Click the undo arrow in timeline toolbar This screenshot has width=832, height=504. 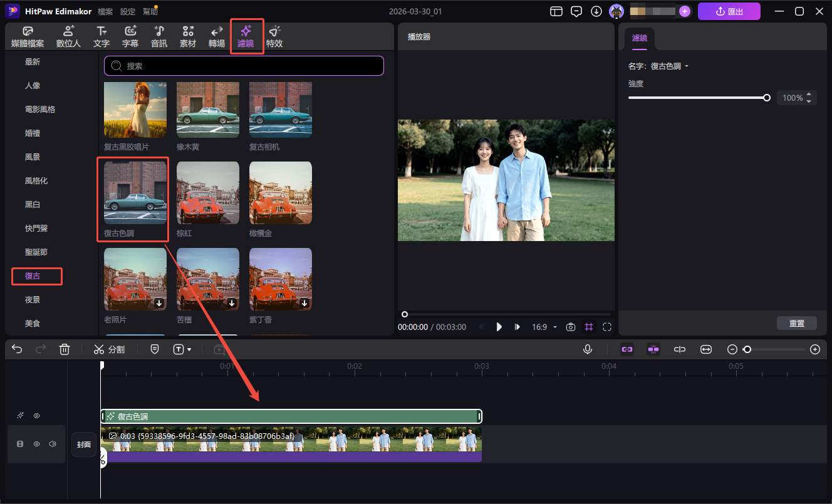(x=17, y=349)
